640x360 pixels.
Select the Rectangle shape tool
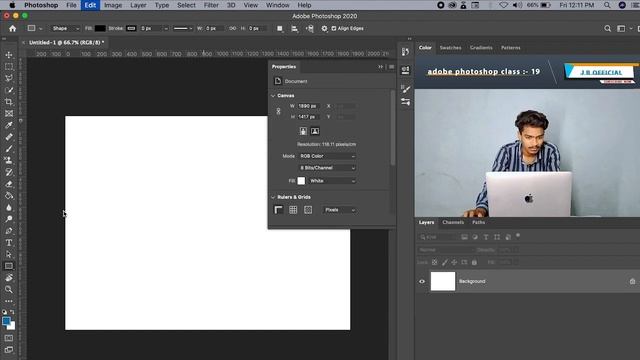click(9, 266)
